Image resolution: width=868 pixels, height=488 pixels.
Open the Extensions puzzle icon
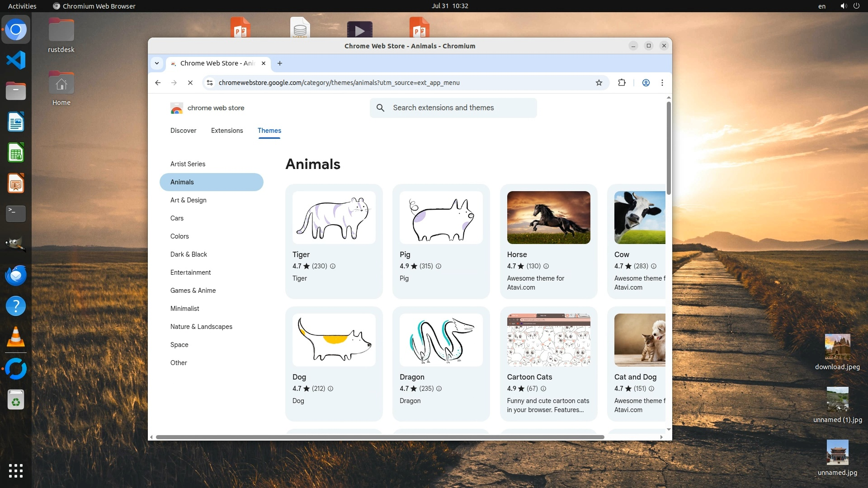click(x=622, y=83)
